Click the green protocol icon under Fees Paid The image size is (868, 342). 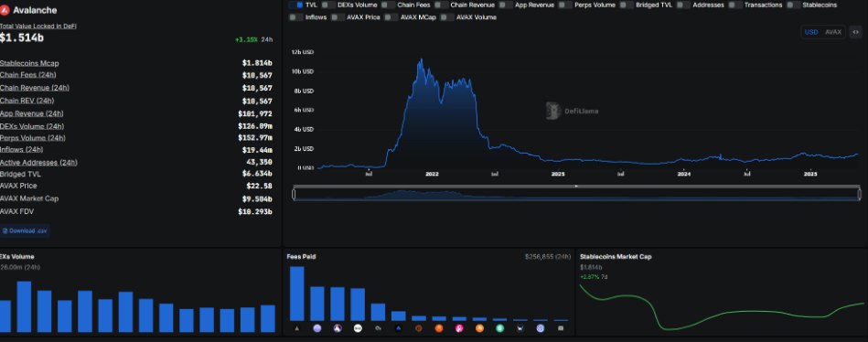(x=500, y=328)
